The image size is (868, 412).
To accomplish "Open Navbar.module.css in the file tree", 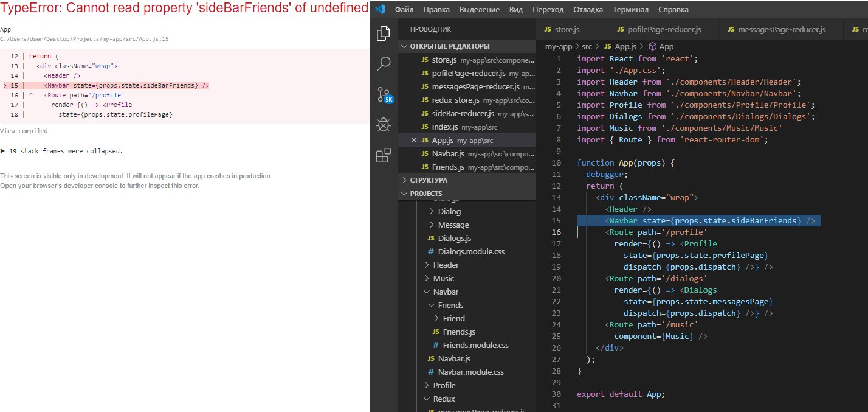I will coord(470,372).
